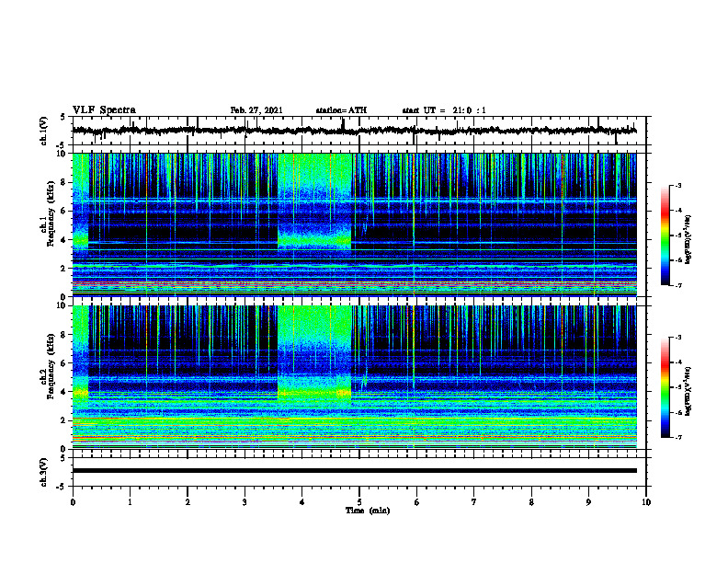The image size is (728, 563).
Task: Select the ch.2 "Frequency (kHz)" axis label
Action: click(x=51, y=366)
